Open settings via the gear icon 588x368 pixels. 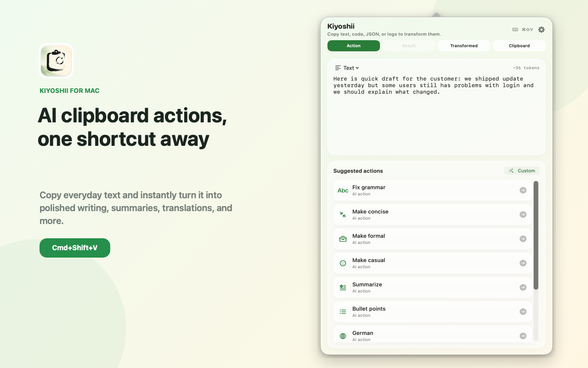tap(541, 29)
